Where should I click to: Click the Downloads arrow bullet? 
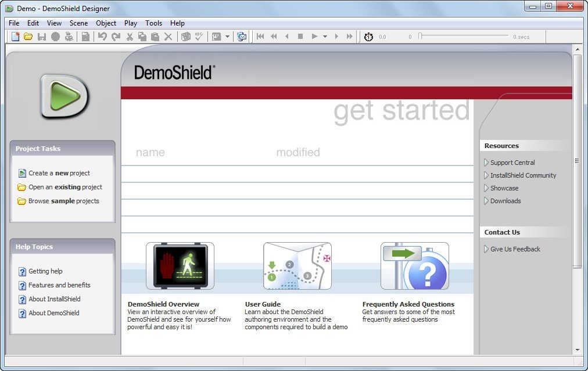tap(486, 201)
